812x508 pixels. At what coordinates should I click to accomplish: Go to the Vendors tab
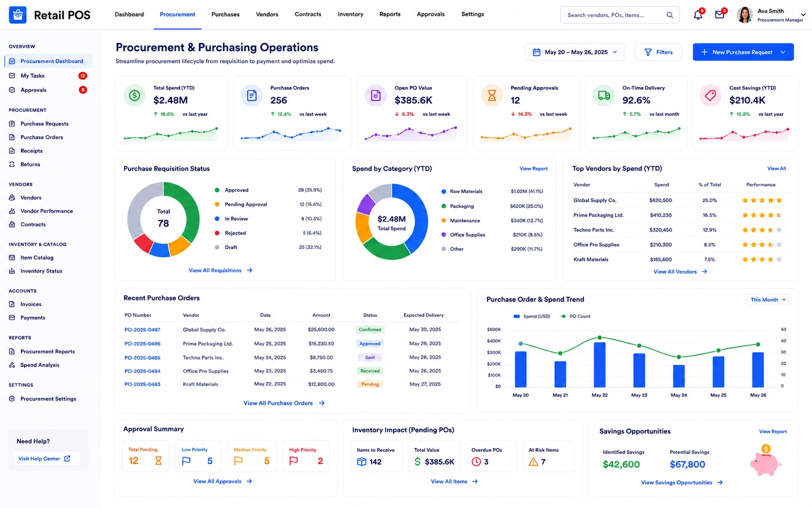267,14
